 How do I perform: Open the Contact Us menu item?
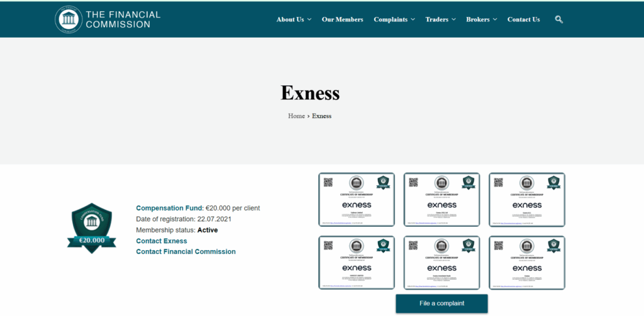524,19
